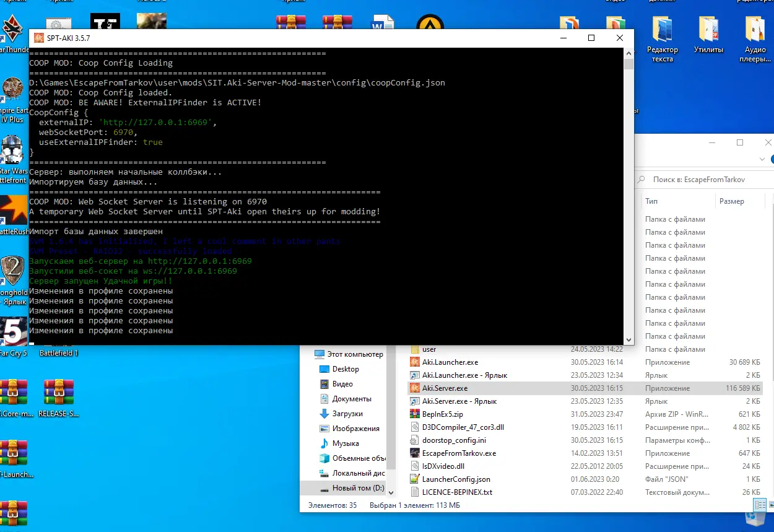Go to Видео in the navigation pane
Viewport: 774px width, 532px height.
coord(336,384)
